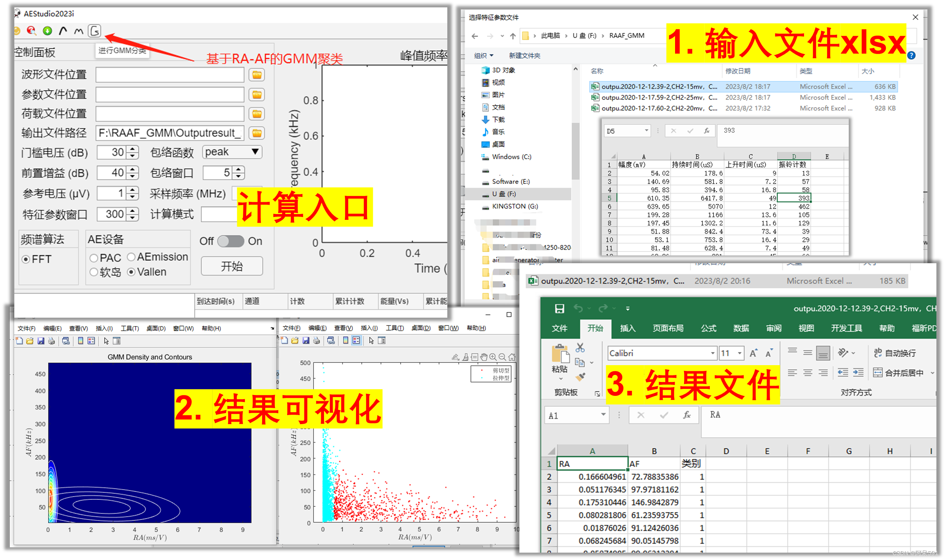945x560 pixels.
Task: Click 新建文件夹 in the file dialog
Action: pyautogui.click(x=524, y=56)
